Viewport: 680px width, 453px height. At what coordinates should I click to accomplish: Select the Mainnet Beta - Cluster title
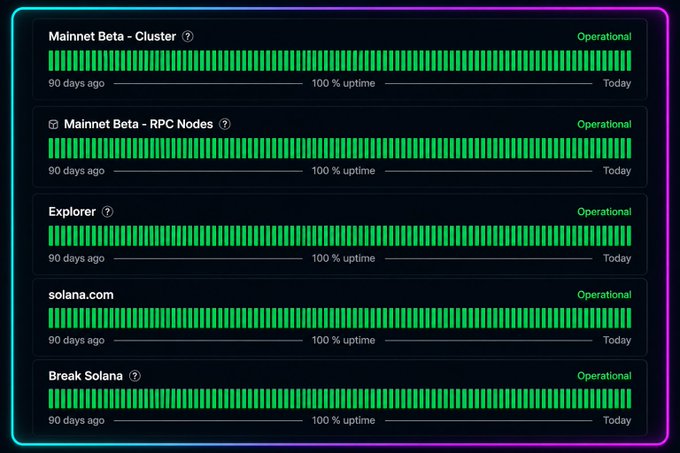pos(112,36)
